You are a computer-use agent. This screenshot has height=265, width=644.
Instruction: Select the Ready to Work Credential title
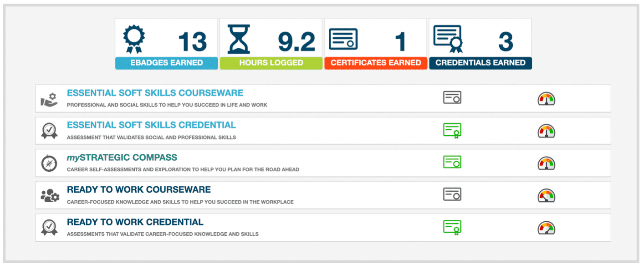click(135, 222)
